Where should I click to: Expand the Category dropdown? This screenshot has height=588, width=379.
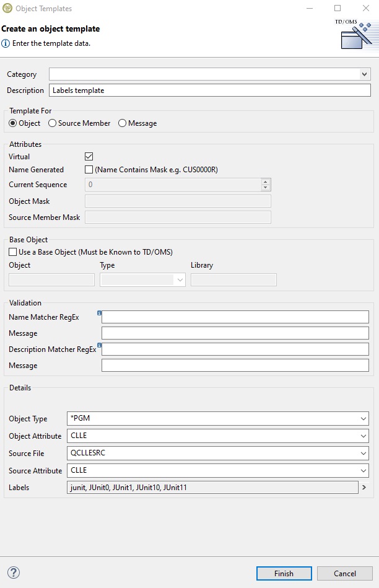tap(364, 74)
